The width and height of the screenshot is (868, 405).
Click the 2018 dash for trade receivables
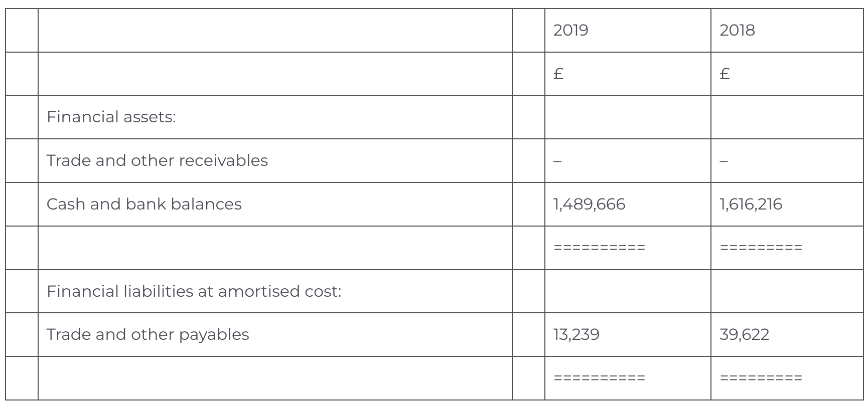click(724, 161)
